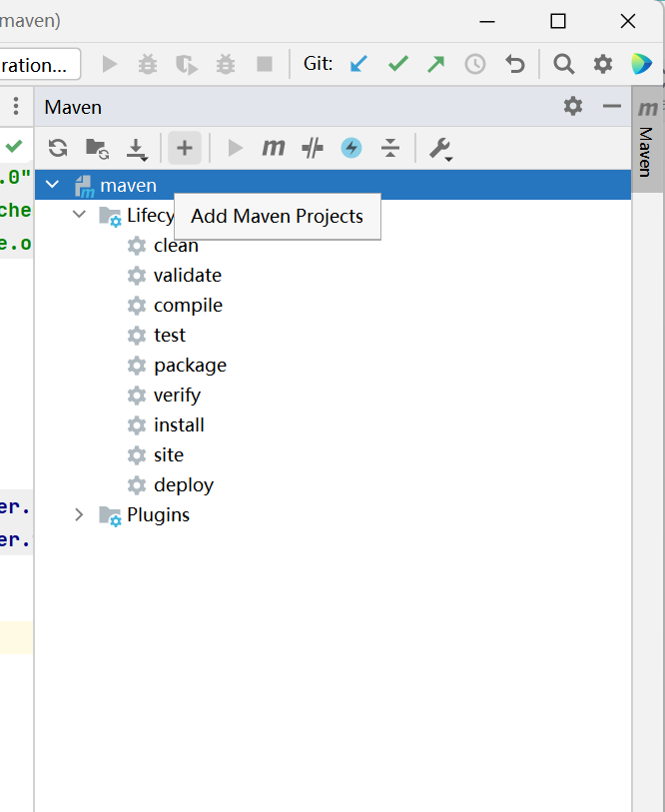Collapse the maven project node
Viewport: 665px width, 812px height.
point(52,185)
